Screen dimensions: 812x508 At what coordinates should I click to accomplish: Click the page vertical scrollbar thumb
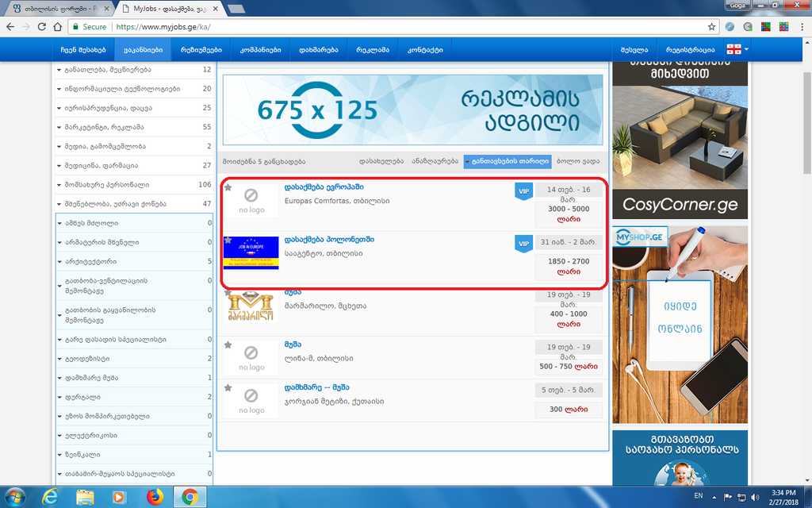coord(806,121)
